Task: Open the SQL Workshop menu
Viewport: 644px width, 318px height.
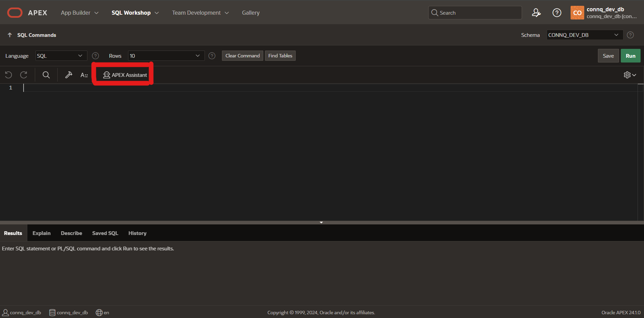Action: click(x=135, y=13)
